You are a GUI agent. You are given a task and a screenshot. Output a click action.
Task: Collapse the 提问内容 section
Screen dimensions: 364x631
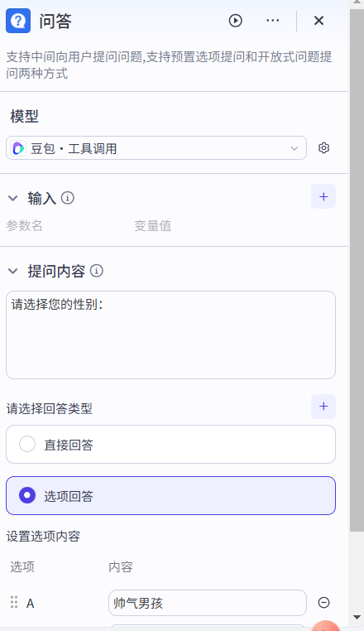(13, 272)
